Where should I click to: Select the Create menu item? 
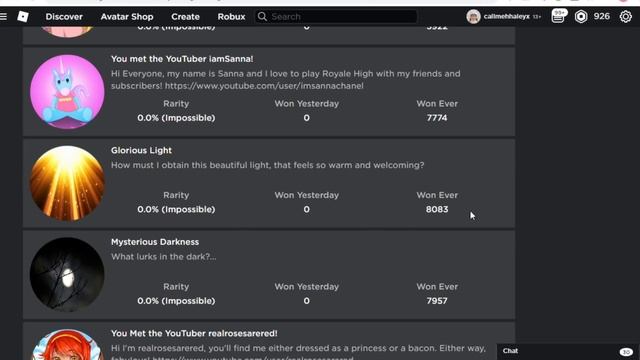pos(185,17)
